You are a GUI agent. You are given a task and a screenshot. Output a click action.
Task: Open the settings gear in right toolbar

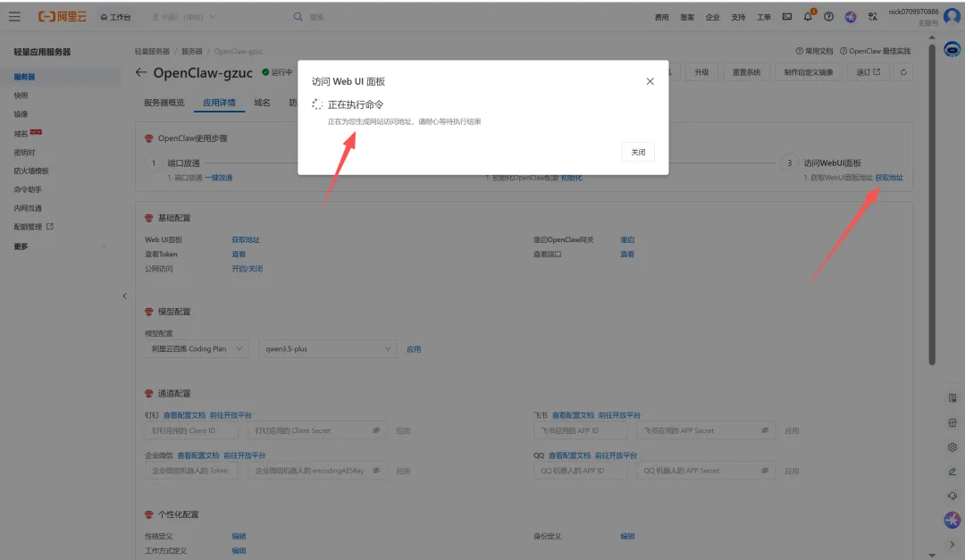952,447
